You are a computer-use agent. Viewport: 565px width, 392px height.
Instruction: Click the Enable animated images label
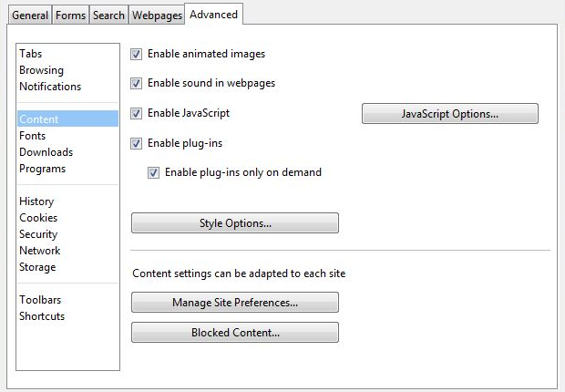tap(207, 54)
